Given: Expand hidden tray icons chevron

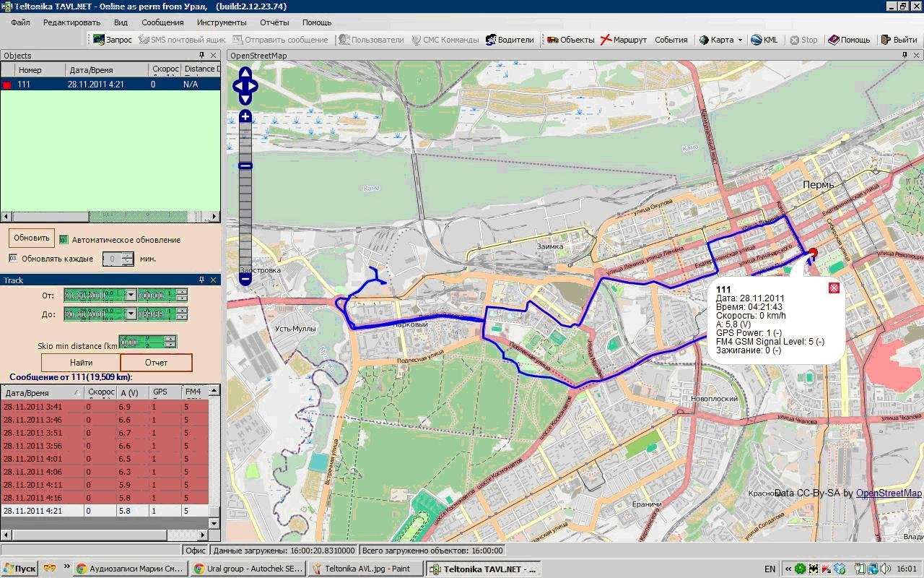Looking at the screenshot, I should (788, 569).
